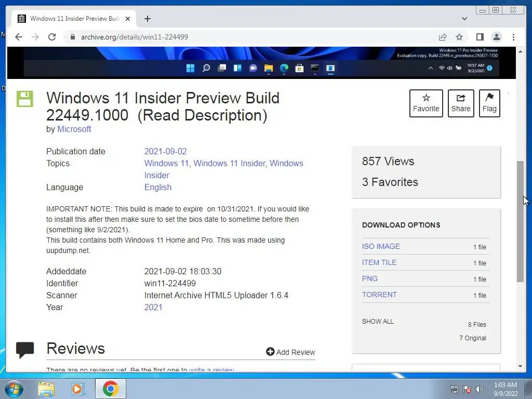The image size is (532, 399).
Task: Click the 3 Favorites text
Action: coord(390,182)
